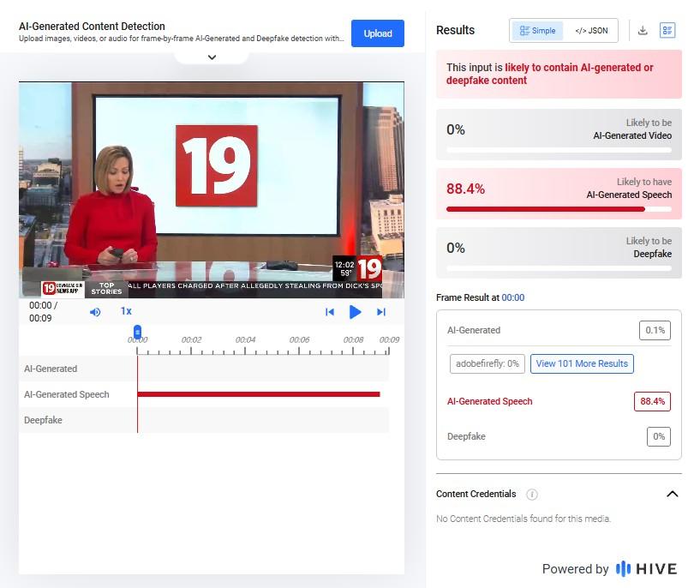The image size is (700, 588).
Task: Select the Deepfake timeline row
Action: 204,420
